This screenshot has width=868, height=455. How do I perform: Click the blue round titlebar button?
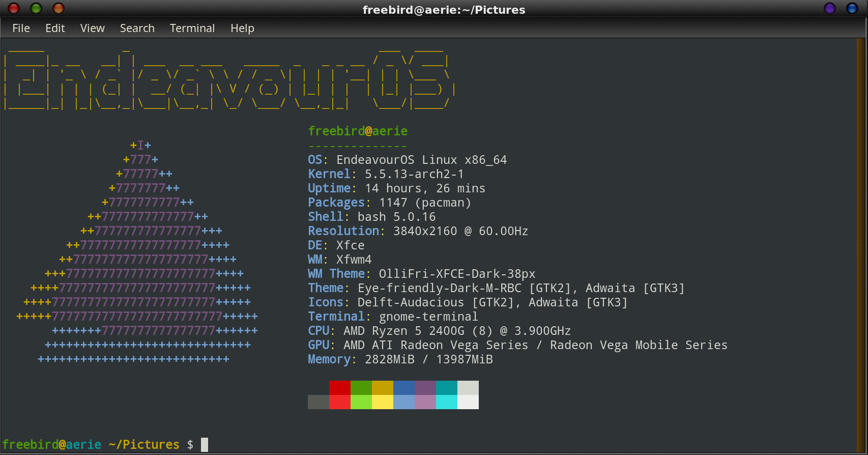point(852,8)
